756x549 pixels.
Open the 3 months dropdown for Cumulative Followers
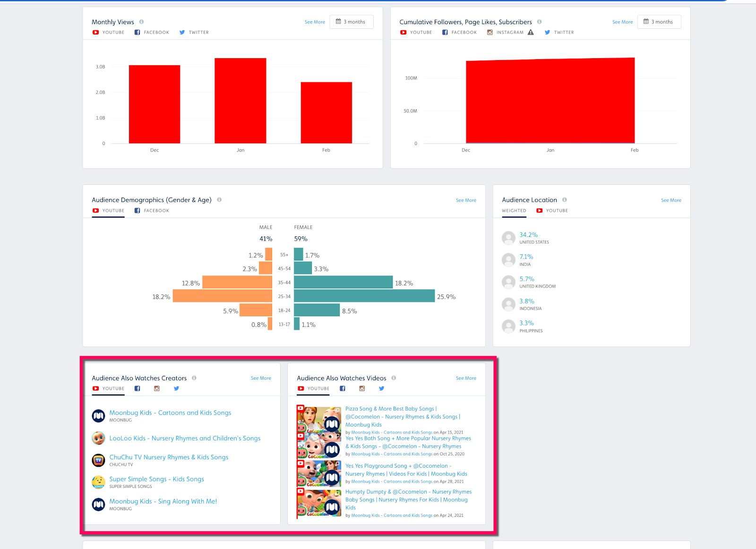pyautogui.click(x=659, y=22)
